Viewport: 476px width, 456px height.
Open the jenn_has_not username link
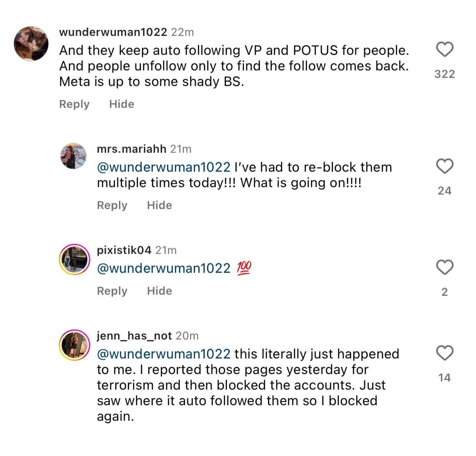134,336
